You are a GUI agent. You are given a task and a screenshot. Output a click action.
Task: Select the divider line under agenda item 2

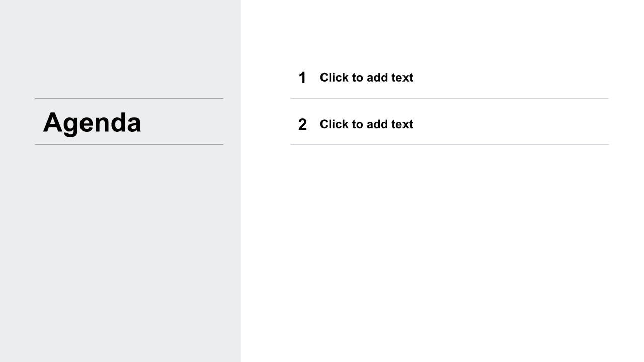[449, 144]
